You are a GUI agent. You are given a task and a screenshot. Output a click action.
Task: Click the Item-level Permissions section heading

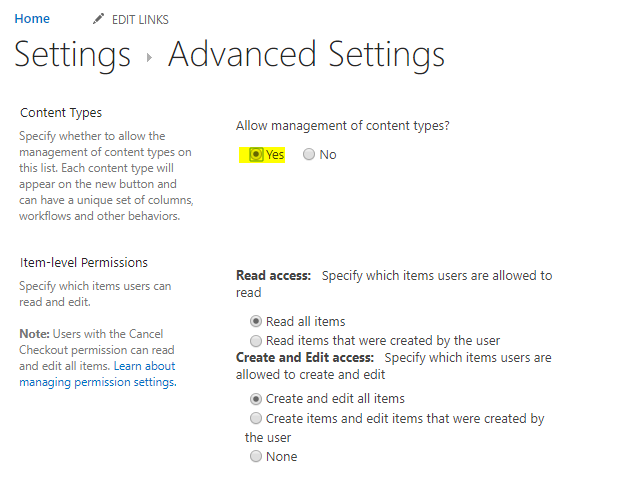[x=84, y=263]
